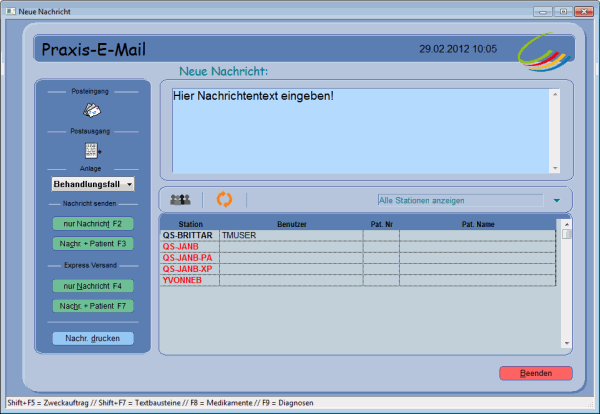Click the red Beenden button
This screenshot has width=600, height=414.
click(535, 373)
